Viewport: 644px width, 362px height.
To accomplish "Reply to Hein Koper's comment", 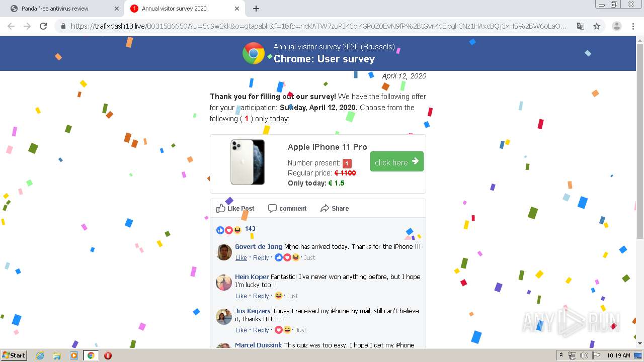I will coord(261,296).
